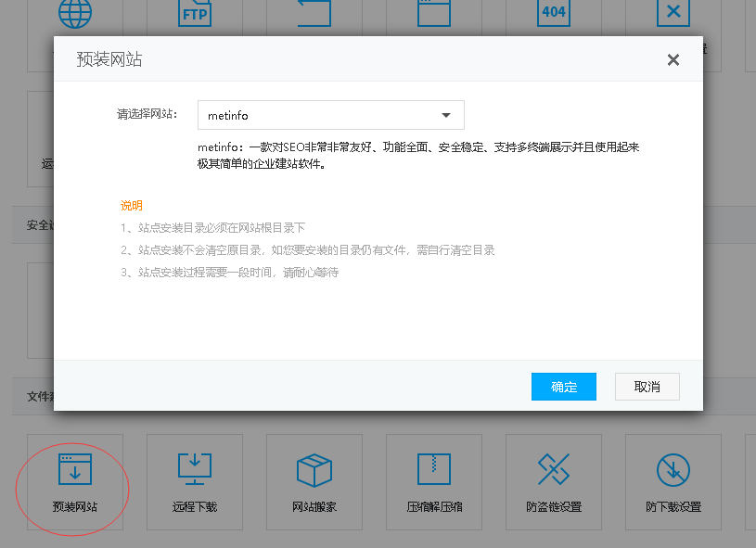Open the 压缩解压缩 compression tool
Image resolution: width=756 pixels, height=548 pixels.
click(434, 482)
